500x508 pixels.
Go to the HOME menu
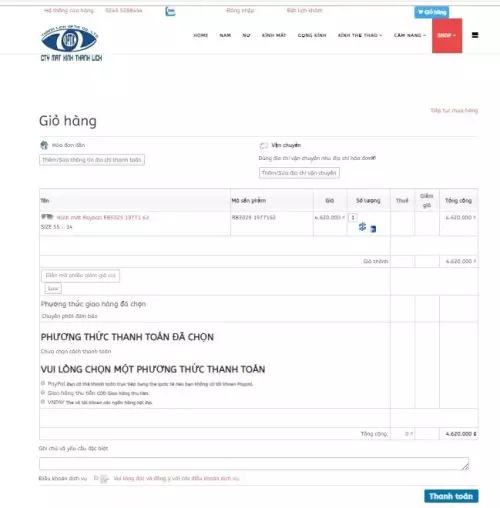click(x=200, y=35)
